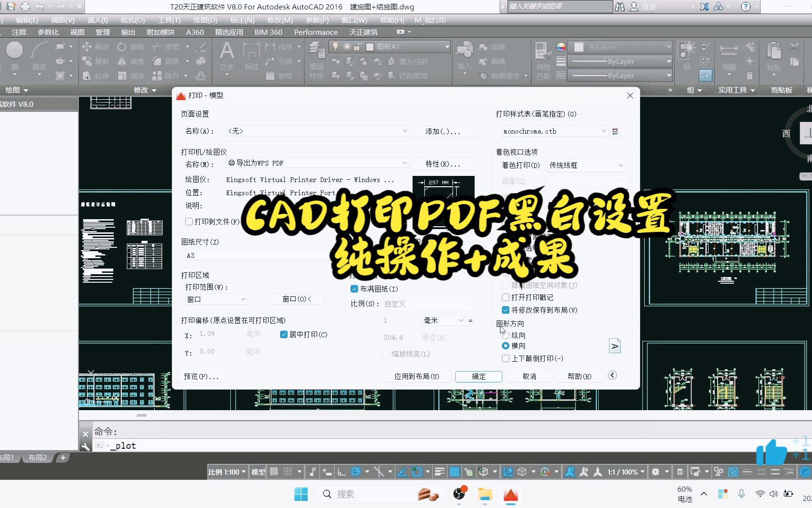The width and height of the screenshot is (812, 508).
Task: Click the Paste clipboard icon
Action: (x=774, y=50)
